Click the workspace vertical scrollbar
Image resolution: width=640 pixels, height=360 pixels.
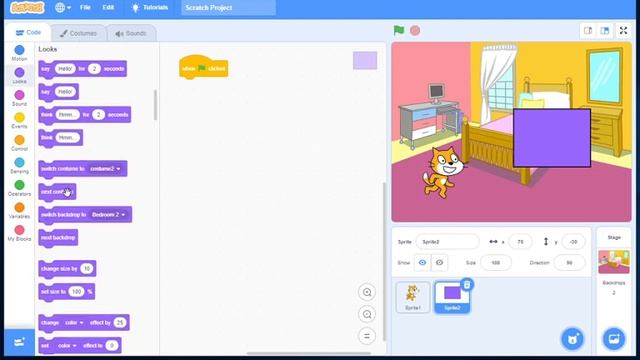click(384, 261)
